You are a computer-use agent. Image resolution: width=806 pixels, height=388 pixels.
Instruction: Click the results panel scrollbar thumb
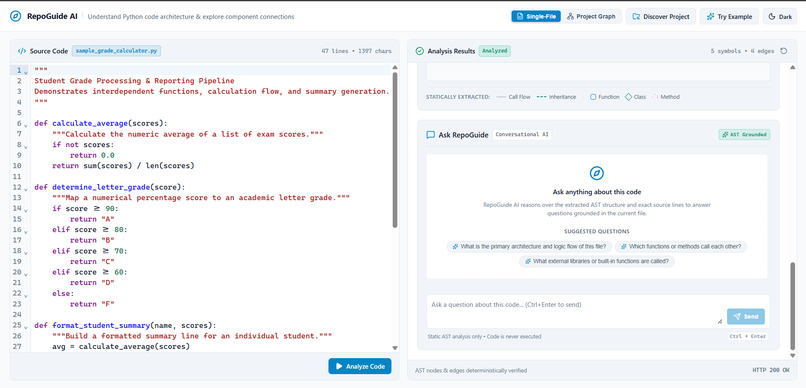tap(792, 305)
